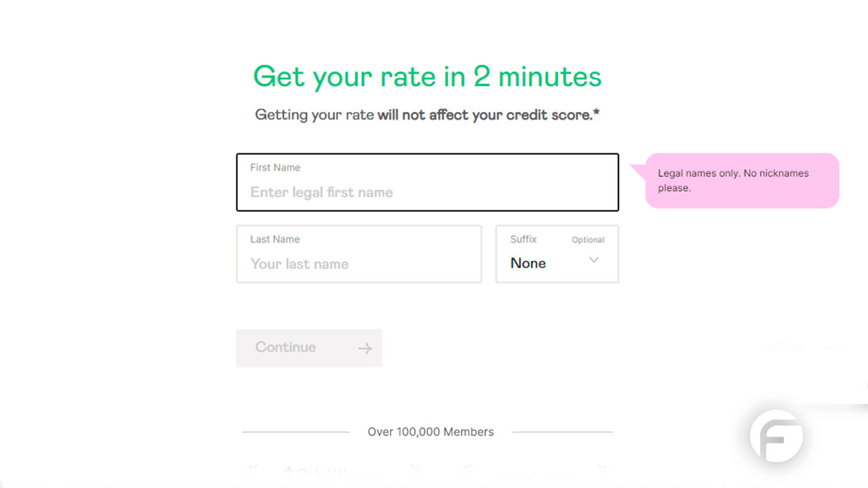
Task: Select a suffix by clicking the None value
Action: point(528,263)
